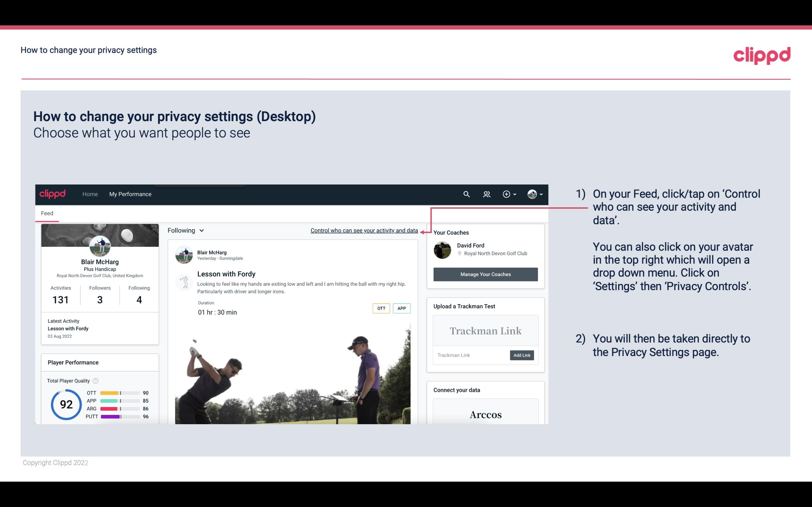Click the Add Link button for Trackman
This screenshot has width=812, height=507.
point(521,355)
